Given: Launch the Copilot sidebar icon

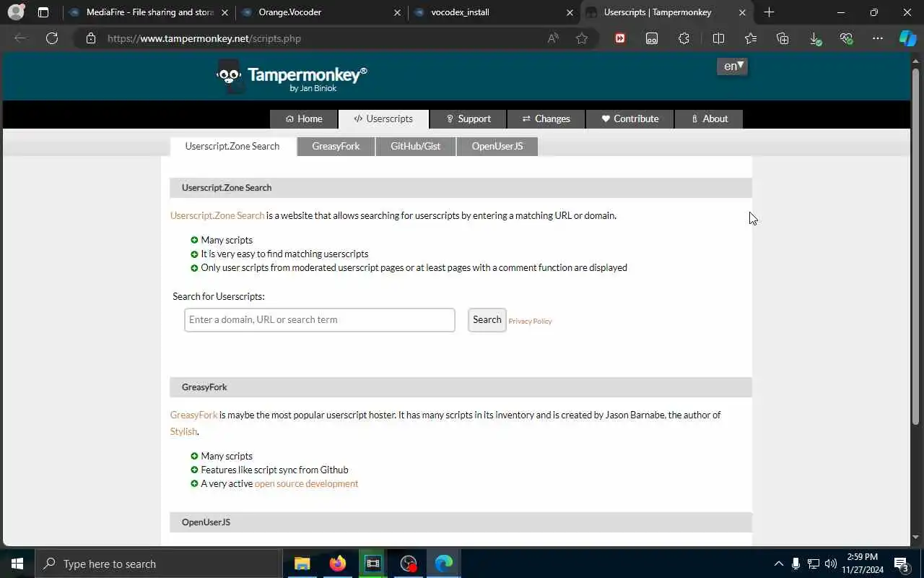Looking at the screenshot, I should click(907, 38).
